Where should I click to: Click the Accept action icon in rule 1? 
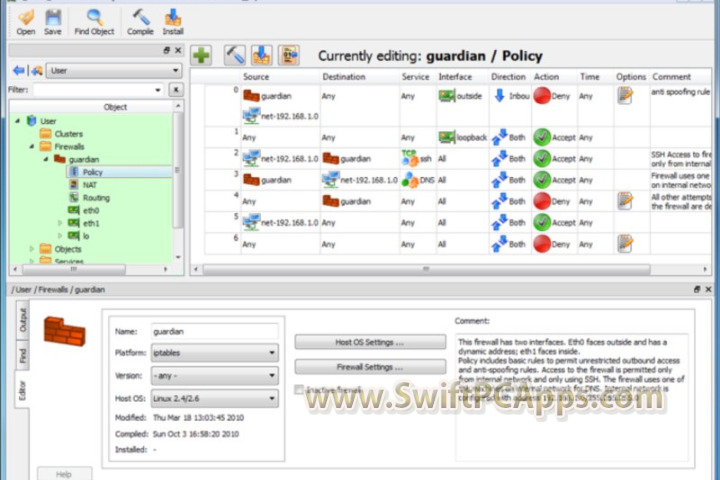click(x=542, y=137)
